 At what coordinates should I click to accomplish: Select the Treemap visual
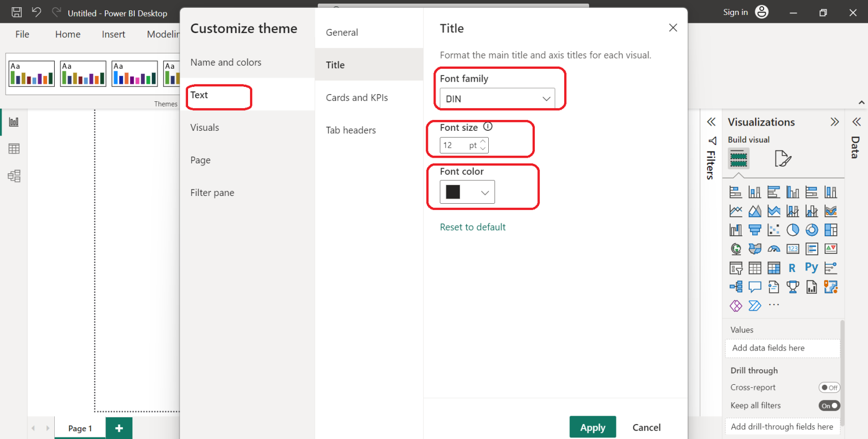(x=831, y=230)
